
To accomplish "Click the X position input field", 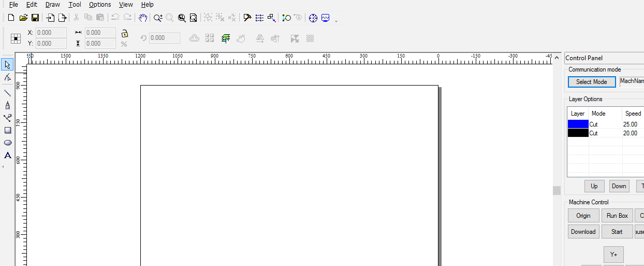I will 51,33.
